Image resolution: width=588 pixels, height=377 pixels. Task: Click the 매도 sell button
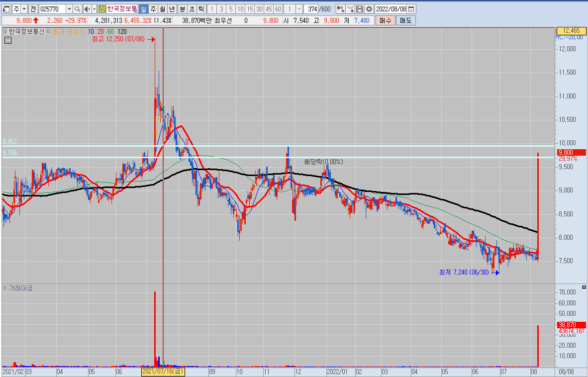tap(406, 20)
